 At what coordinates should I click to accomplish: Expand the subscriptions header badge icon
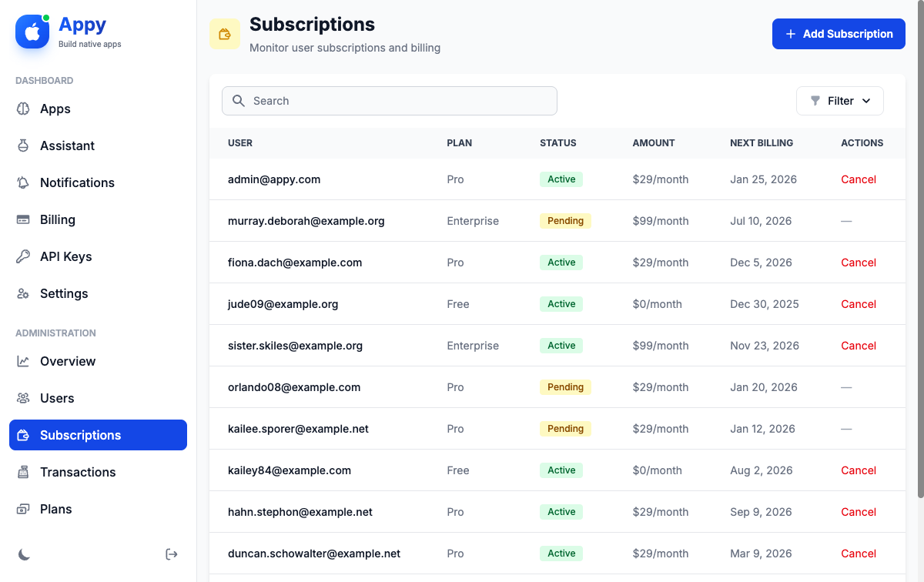(x=225, y=34)
